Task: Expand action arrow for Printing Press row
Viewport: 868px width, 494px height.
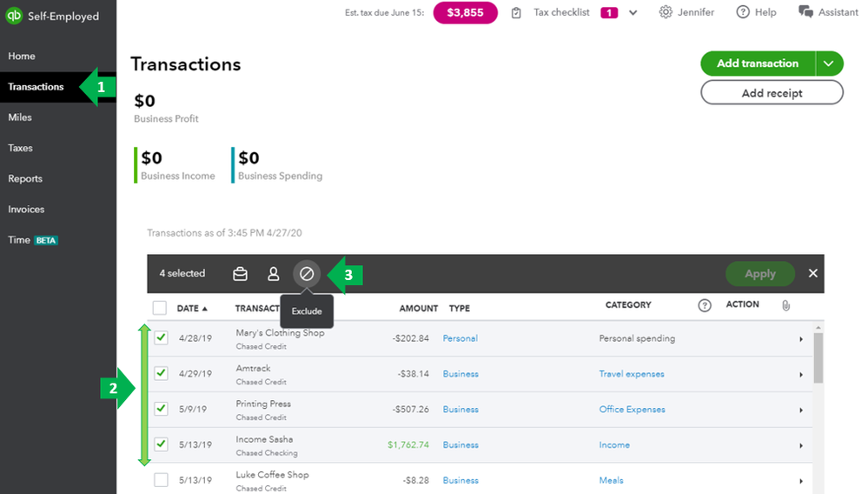Action: pyautogui.click(x=800, y=410)
